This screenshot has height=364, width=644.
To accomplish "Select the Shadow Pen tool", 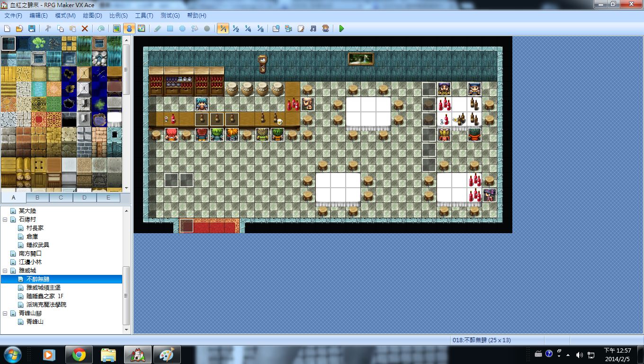I will (x=207, y=28).
